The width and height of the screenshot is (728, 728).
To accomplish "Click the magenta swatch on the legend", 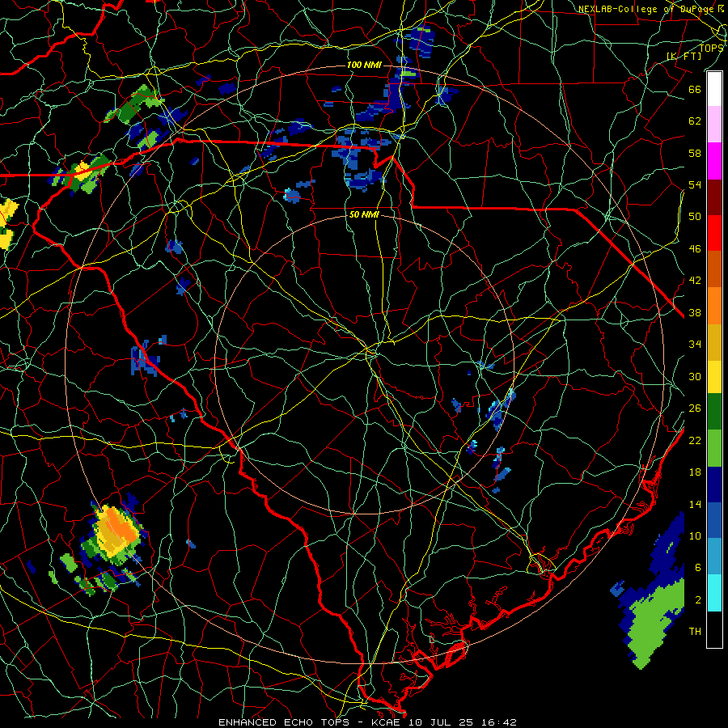I will 714,161.
